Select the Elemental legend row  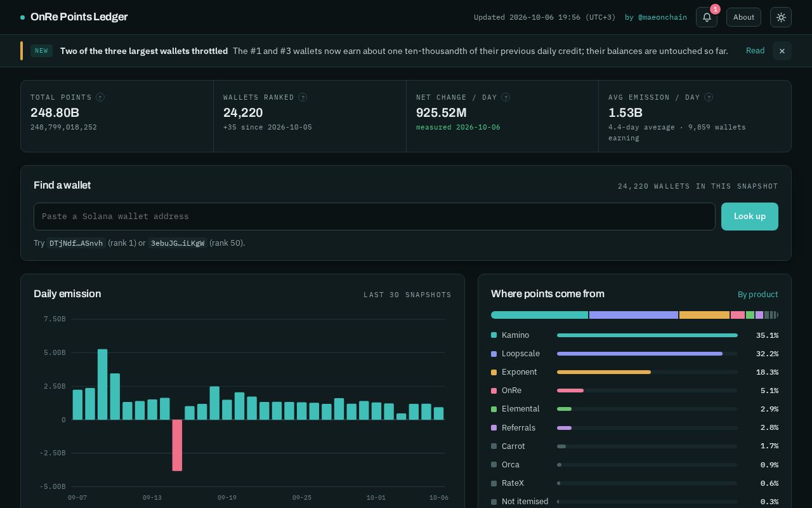(x=634, y=409)
